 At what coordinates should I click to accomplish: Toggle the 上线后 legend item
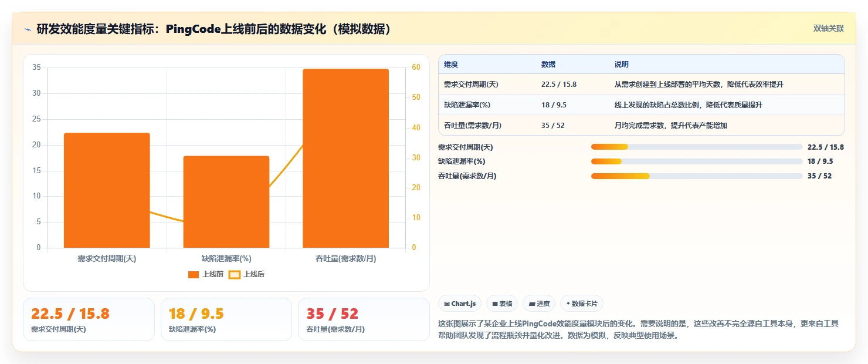pyautogui.click(x=247, y=274)
